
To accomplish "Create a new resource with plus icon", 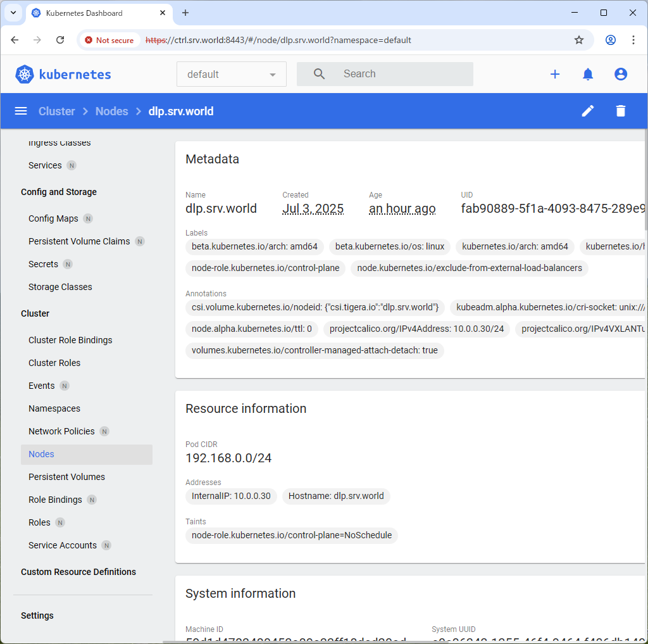I will coord(555,74).
